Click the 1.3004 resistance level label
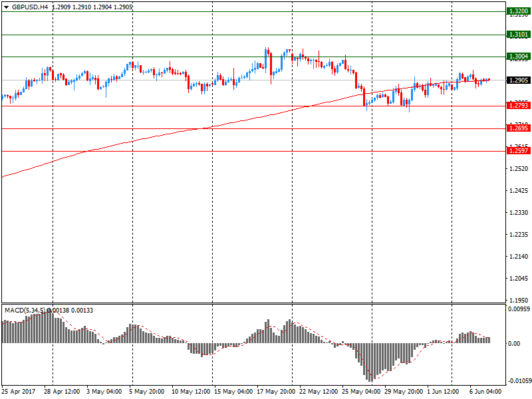This screenshot has height=399, width=532. 519,57
